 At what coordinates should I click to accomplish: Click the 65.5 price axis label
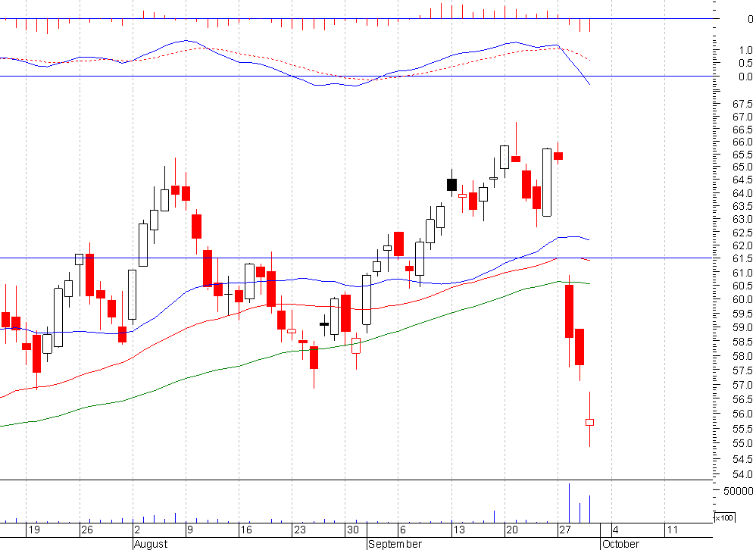(x=742, y=155)
